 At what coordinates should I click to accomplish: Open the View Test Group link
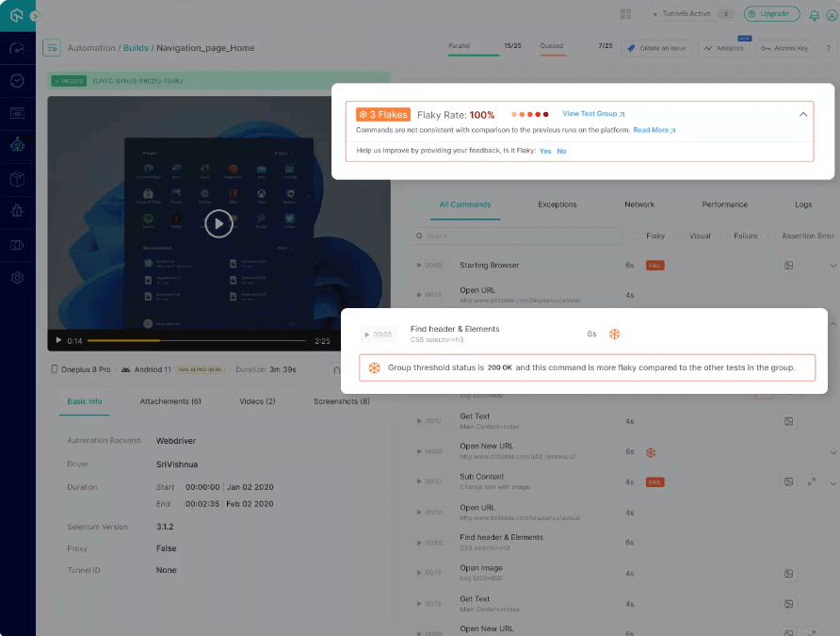593,114
